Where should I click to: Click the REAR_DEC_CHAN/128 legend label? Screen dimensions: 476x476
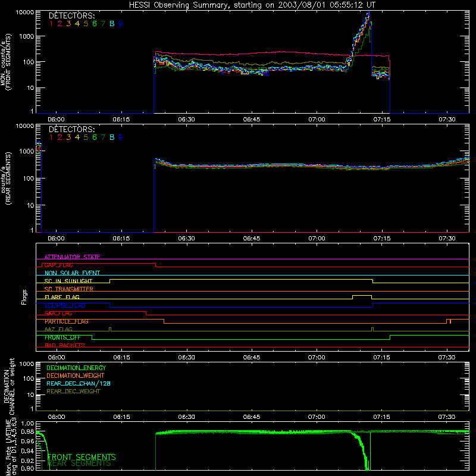pos(79,383)
